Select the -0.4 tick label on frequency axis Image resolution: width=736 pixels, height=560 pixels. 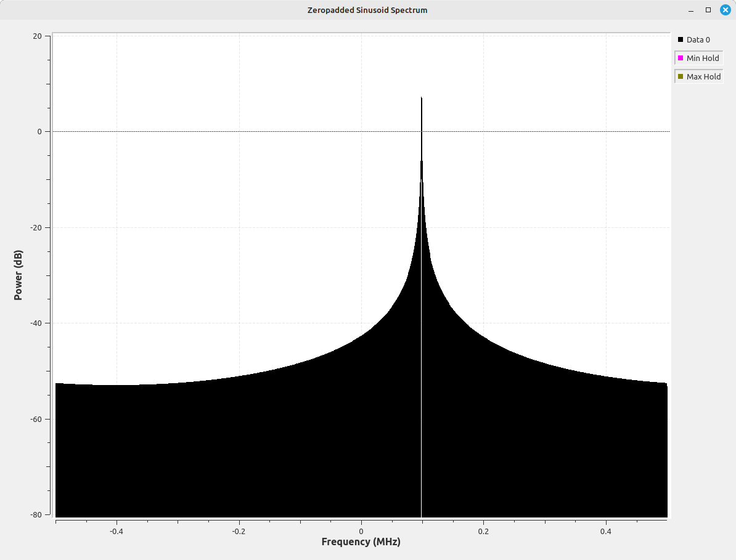click(116, 531)
